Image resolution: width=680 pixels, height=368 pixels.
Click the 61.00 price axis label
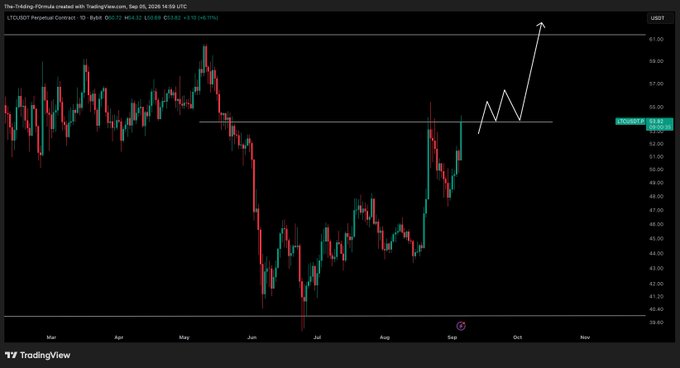[656, 39]
